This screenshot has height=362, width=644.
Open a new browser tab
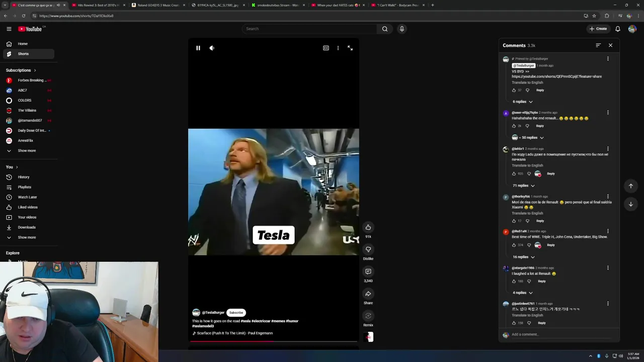point(432,5)
